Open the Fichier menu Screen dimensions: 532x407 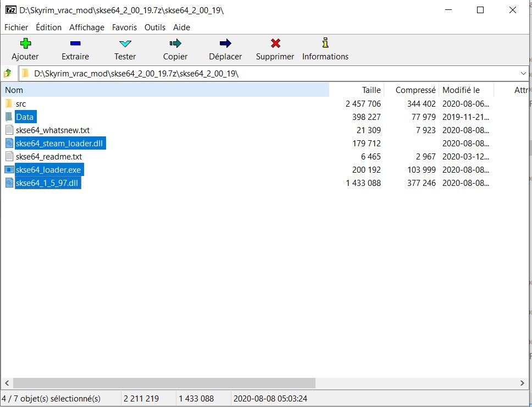[x=16, y=27]
